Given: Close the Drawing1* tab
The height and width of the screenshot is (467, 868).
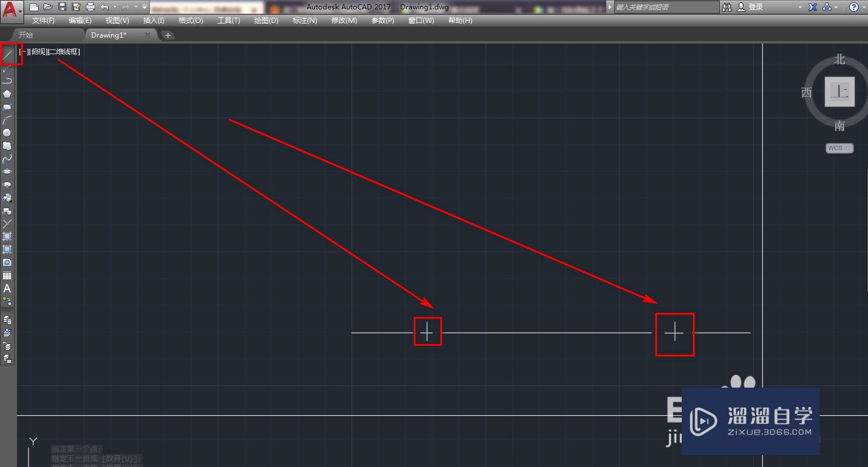Looking at the screenshot, I should (x=148, y=35).
